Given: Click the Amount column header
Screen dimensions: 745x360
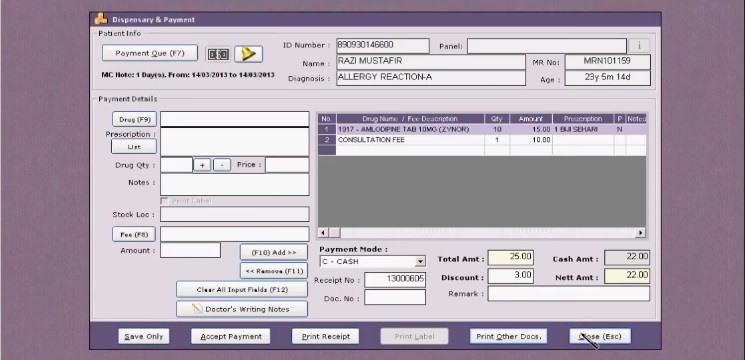Looking at the screenshot, I should tap(531, 119).
